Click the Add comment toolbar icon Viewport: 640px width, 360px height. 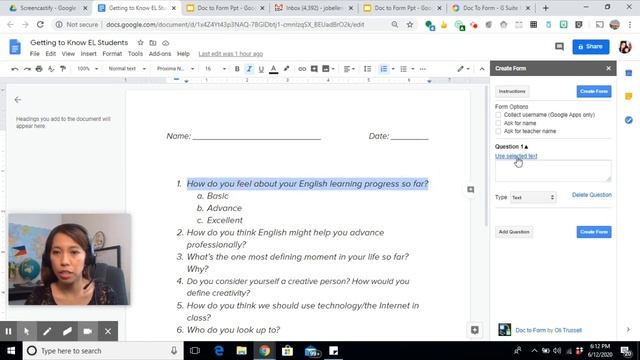coord(314,69)
